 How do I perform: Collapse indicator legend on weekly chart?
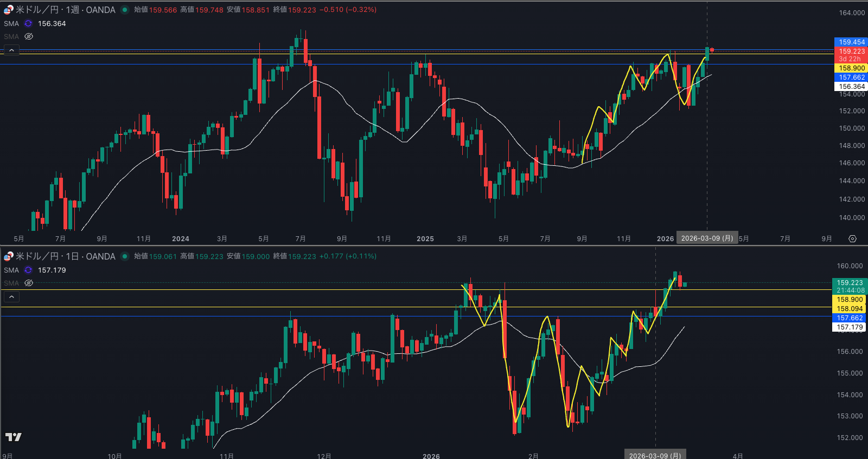pyautogui.click(x=11, y=50)
